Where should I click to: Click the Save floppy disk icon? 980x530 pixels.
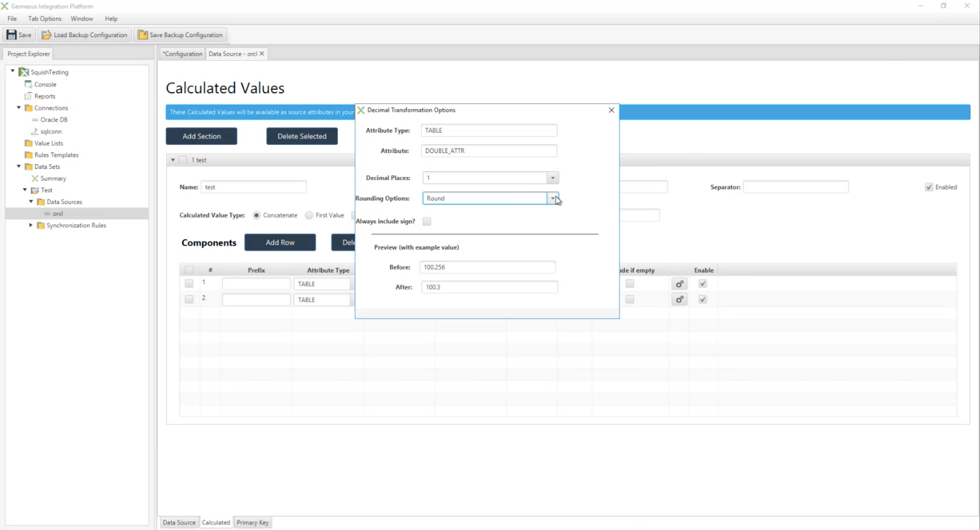pyautogui.click(x=11, y=34)
